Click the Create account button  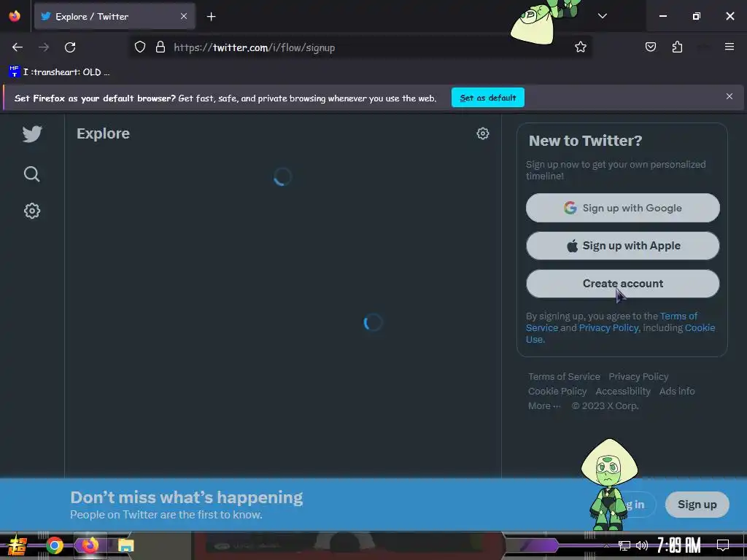coord(623,284)
